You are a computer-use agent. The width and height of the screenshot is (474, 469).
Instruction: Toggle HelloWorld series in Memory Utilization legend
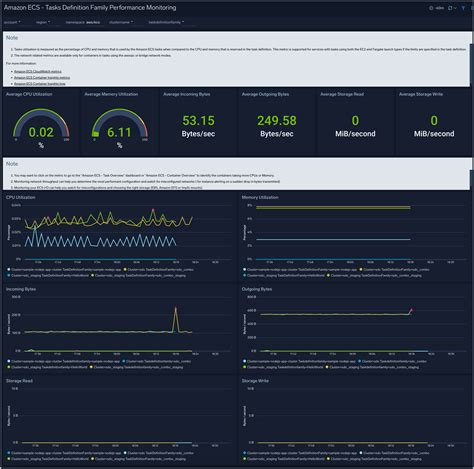click(284, 276)
